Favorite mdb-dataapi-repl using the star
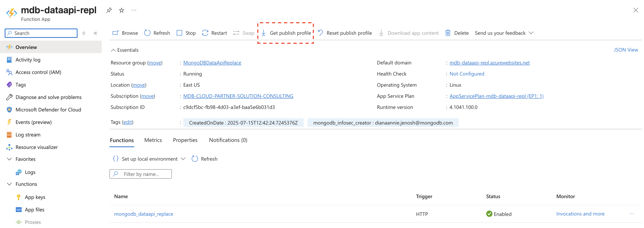Screen dimensions: 644x228 (121, 10)
